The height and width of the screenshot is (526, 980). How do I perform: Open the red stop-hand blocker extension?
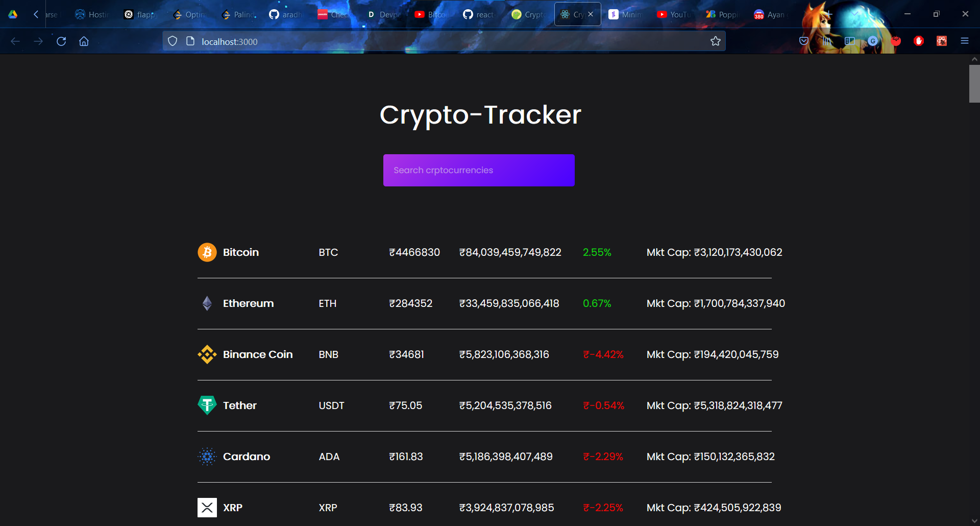pos(919,41)
